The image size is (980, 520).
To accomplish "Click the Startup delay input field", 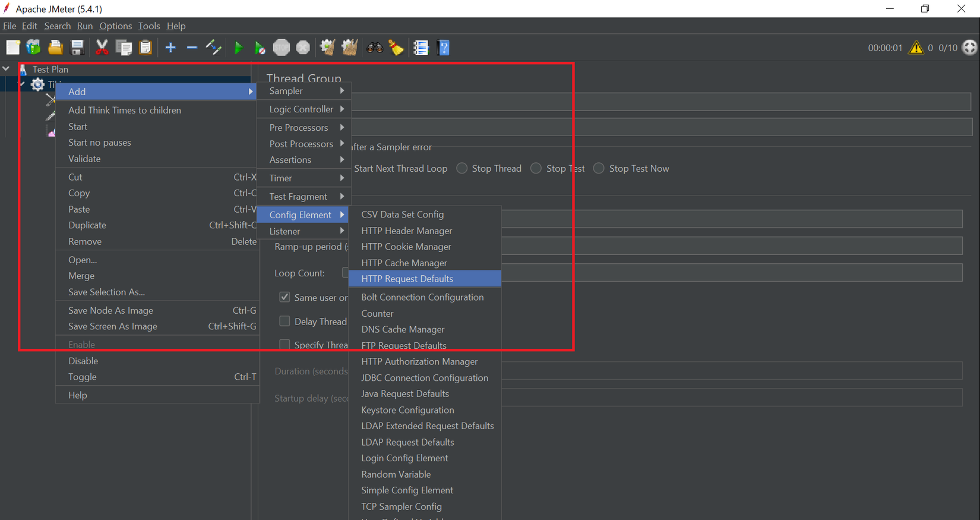I will (x=732, y=398).
